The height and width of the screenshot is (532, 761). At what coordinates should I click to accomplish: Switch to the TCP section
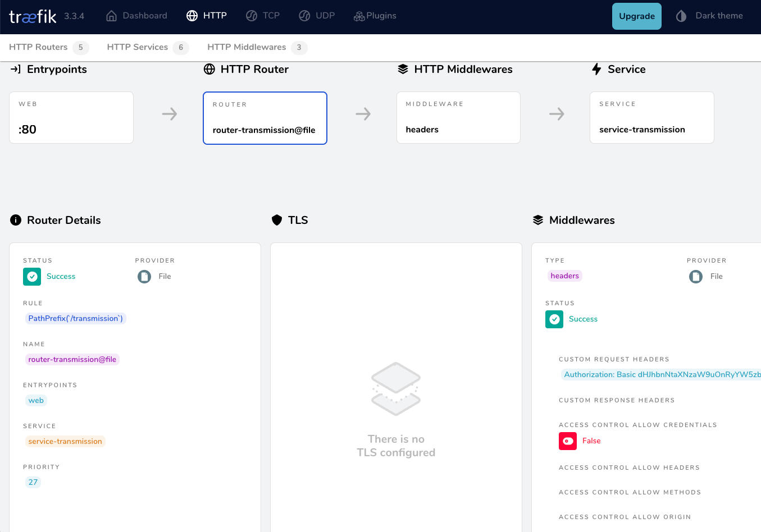(x=262, y=16)
